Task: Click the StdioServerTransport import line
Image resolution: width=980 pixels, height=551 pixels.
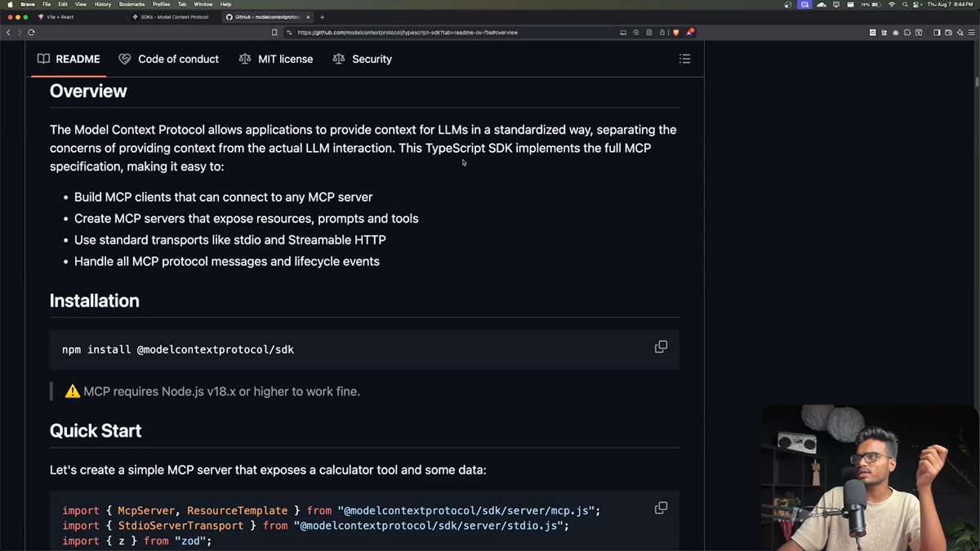Action: tap(315, 526)
